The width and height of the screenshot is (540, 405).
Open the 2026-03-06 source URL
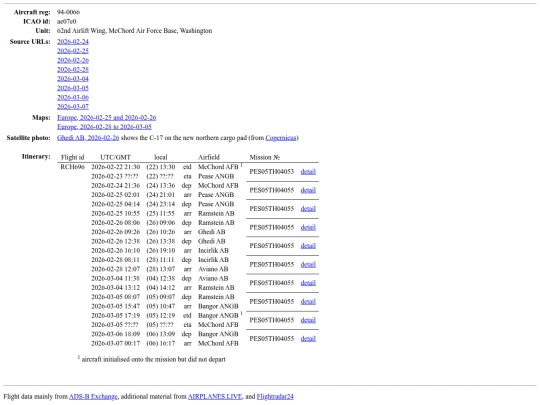[x=73, y=97]
